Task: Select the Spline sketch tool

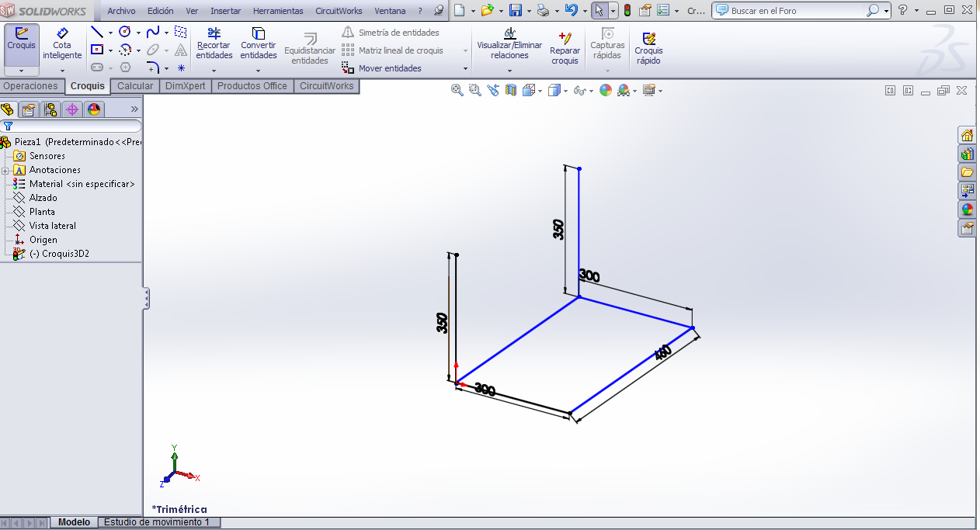Action: pos(153,32)
